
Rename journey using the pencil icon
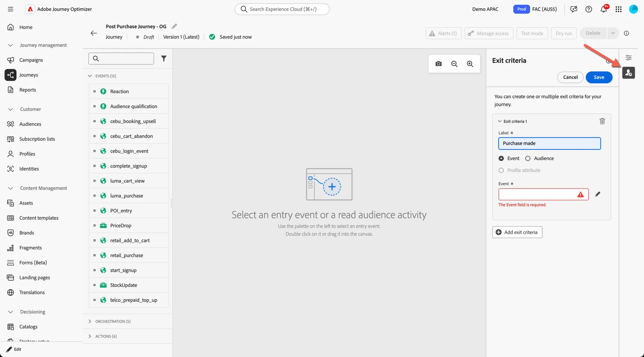click(174, 26)
